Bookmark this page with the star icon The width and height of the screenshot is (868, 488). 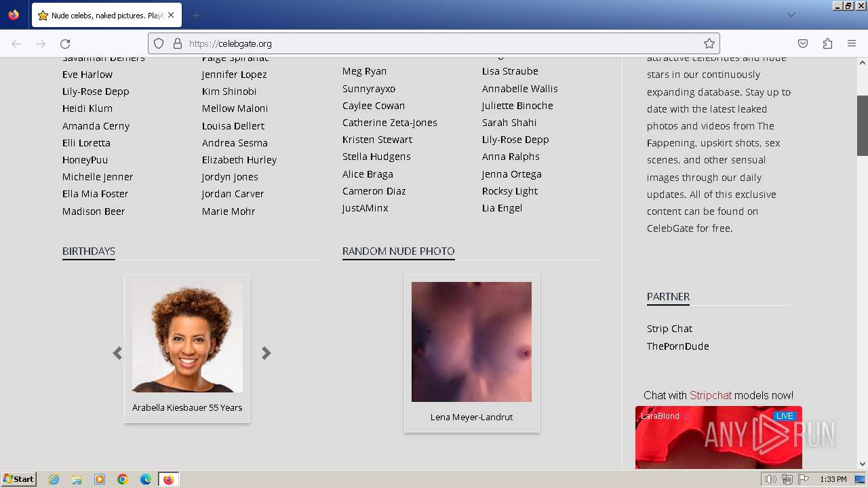point(709,43)
